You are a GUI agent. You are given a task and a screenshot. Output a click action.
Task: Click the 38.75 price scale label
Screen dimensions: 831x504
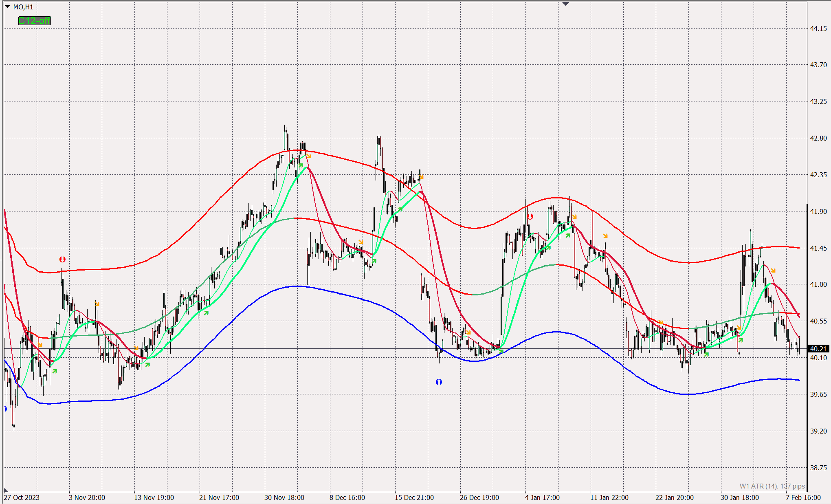pyautogui.click(x=818, y=468)
